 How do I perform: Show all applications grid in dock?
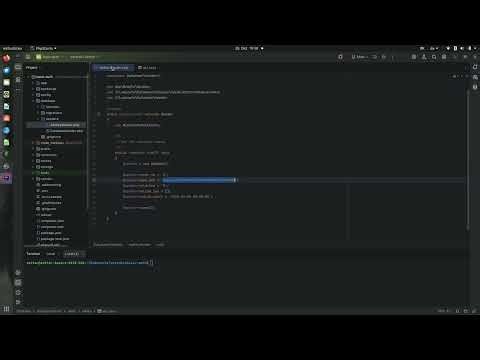[6, 309]
